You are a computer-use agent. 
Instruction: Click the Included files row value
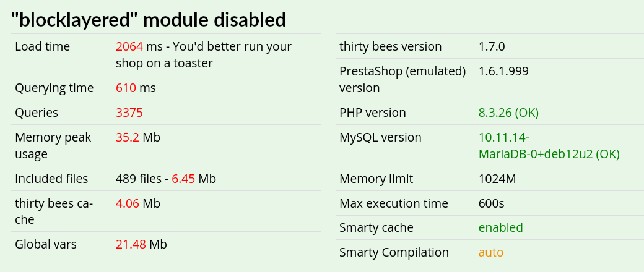pyautogui.click(x=166, y=179)
